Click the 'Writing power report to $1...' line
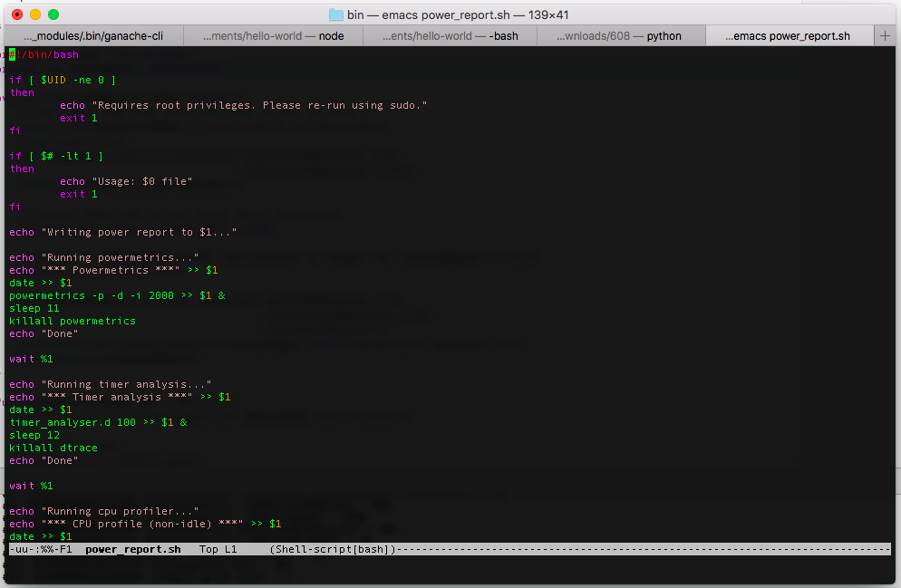The width and height of the screenshot is (901, 588). click(x=123, y=232)
